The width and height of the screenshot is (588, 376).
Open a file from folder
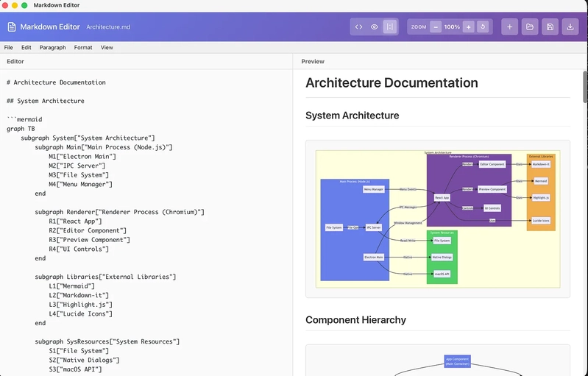click(x=530, y=27)
